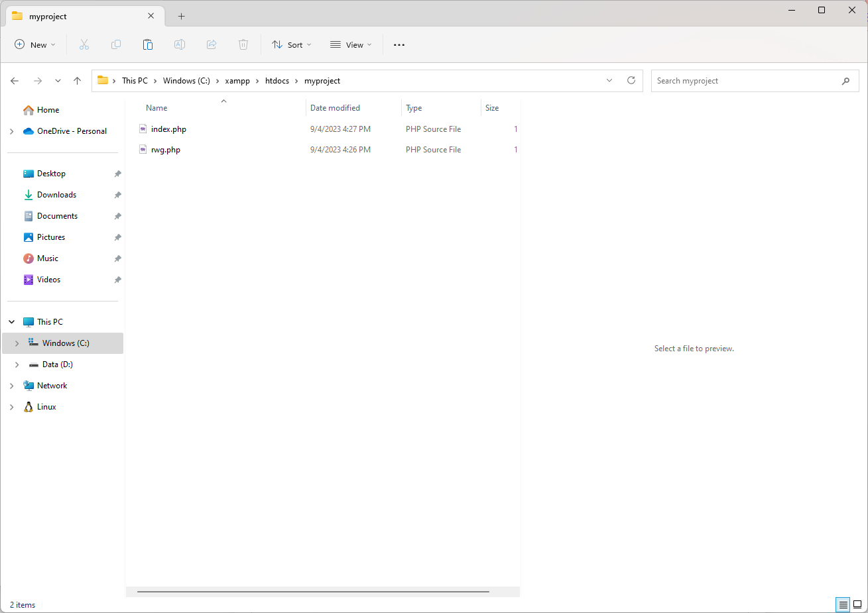Expand the Linux tree node
The height and width of the screenshot is (613, 868).
point(11,407)
